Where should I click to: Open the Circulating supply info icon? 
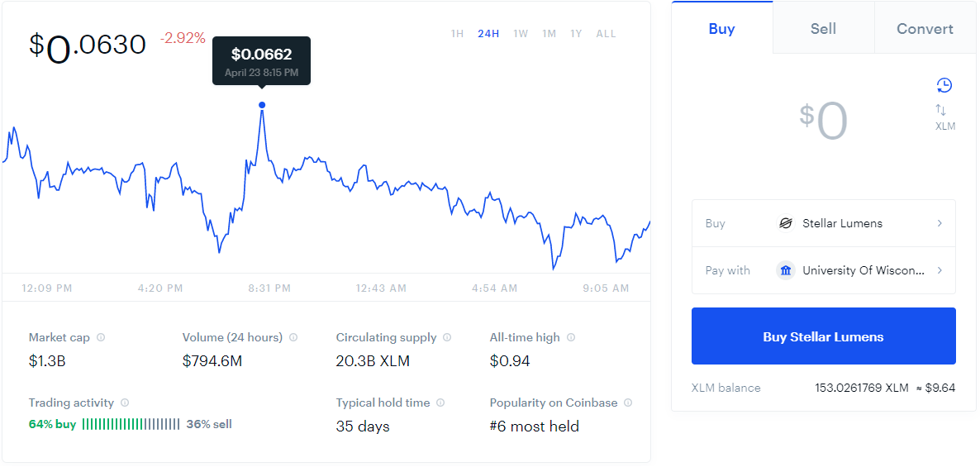pyautogui.click(x=447, y=337)
